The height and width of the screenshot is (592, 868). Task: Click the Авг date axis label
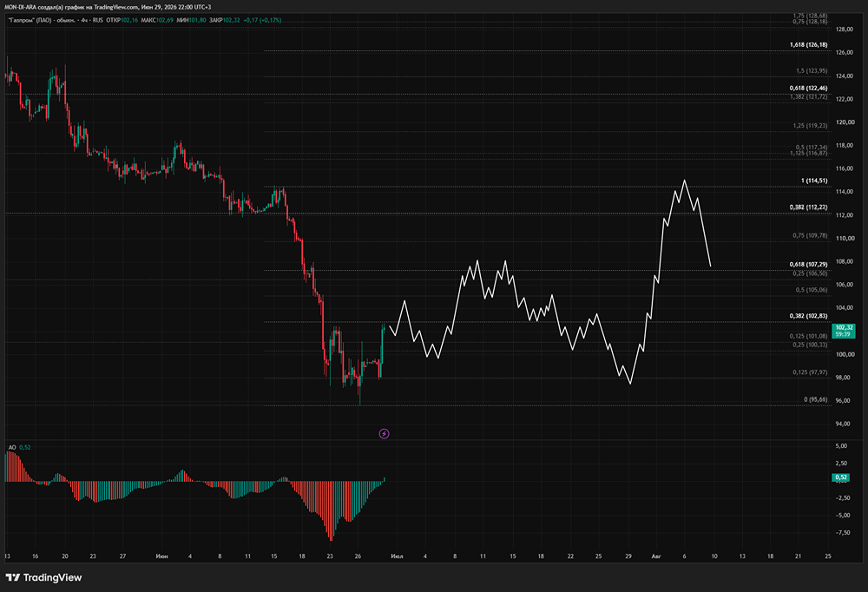[656, 556]
